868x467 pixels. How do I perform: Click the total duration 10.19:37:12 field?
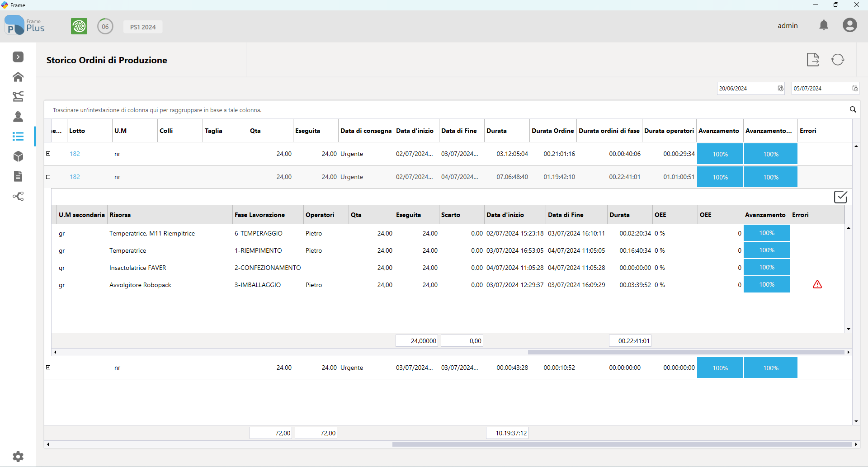(x=507, y=433)
